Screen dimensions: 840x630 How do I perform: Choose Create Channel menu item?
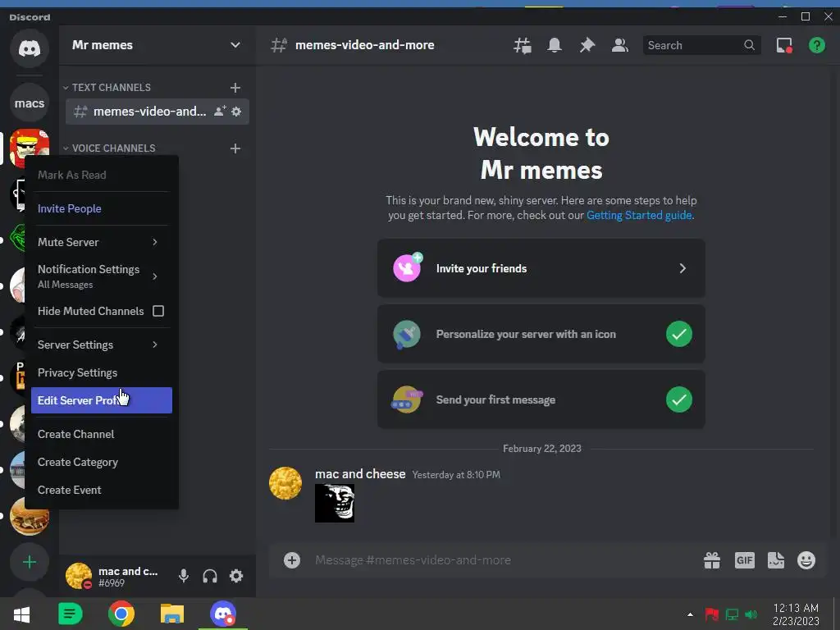(x=101, y=435)
